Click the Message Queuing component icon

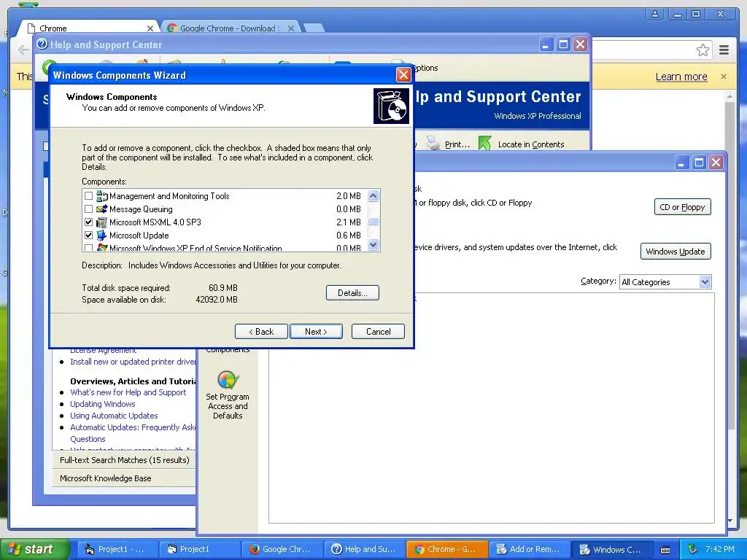point(101,209)
